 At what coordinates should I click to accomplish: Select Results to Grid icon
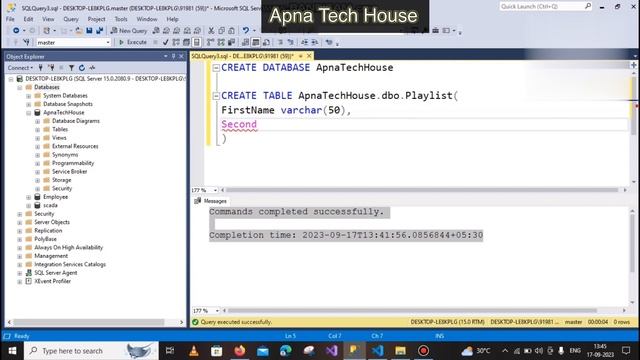pos(256,42)
